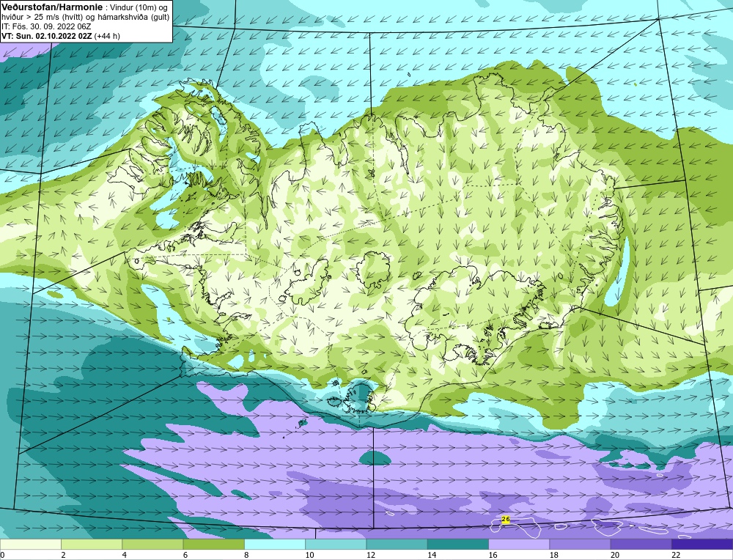Click the legend scale label '14'

pyautogui.click(x=432, y=555)
